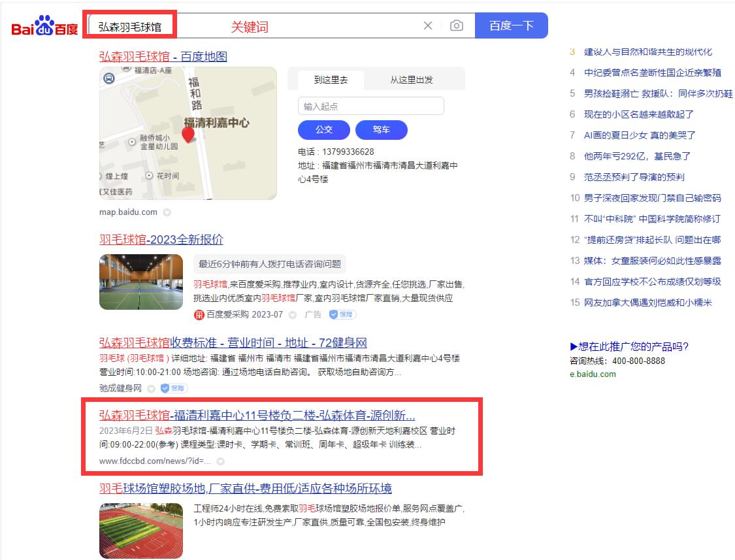This screenshot has width=735, height=560.
Task: Open the 弘森羽毛球馆-福清利嘉中心11号楼 result
Action: click(257, 416)
